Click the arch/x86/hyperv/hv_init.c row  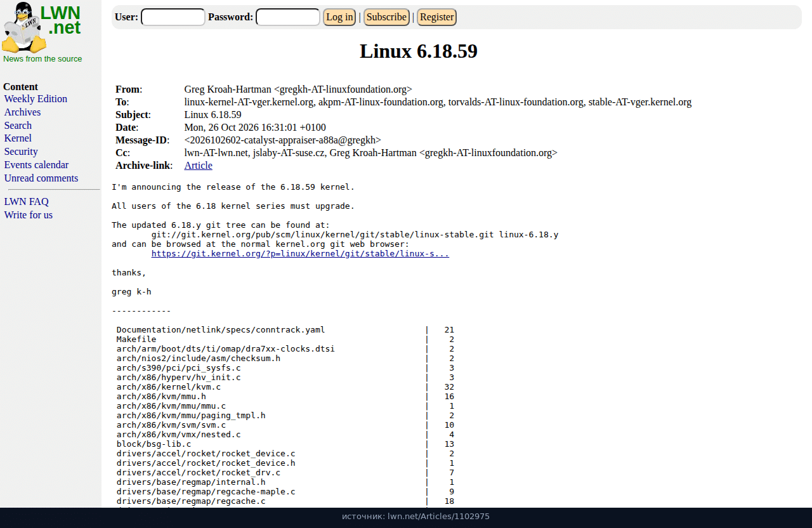(x=285, y=378)
